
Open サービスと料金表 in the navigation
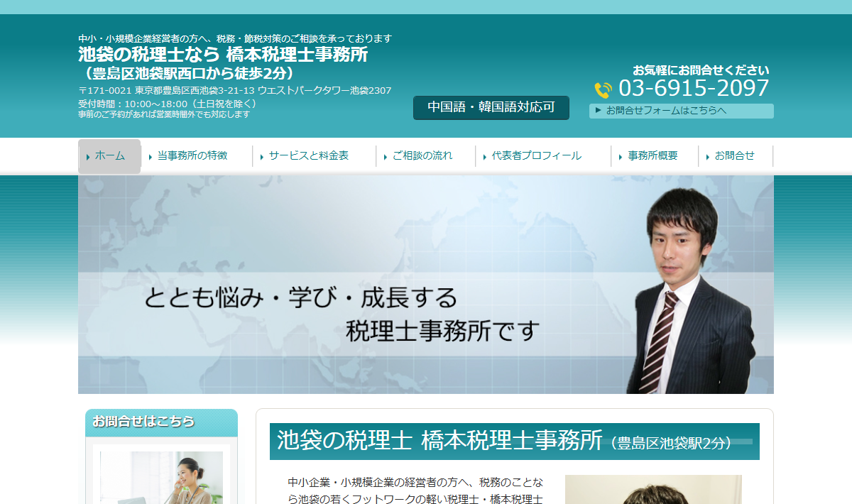[x=309, y=156]
